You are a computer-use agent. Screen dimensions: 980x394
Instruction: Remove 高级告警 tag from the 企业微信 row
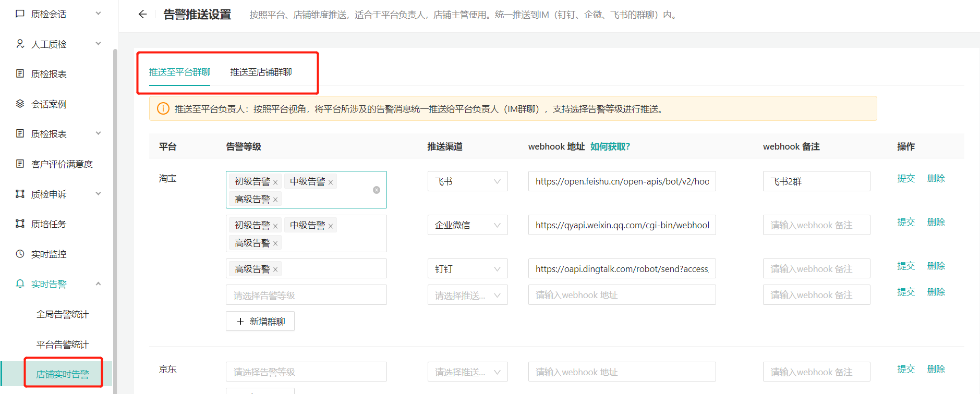275,244
